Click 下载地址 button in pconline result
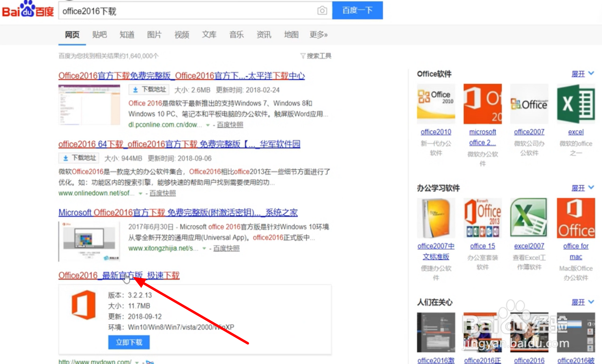602x364 pixels. coord(149,90)
